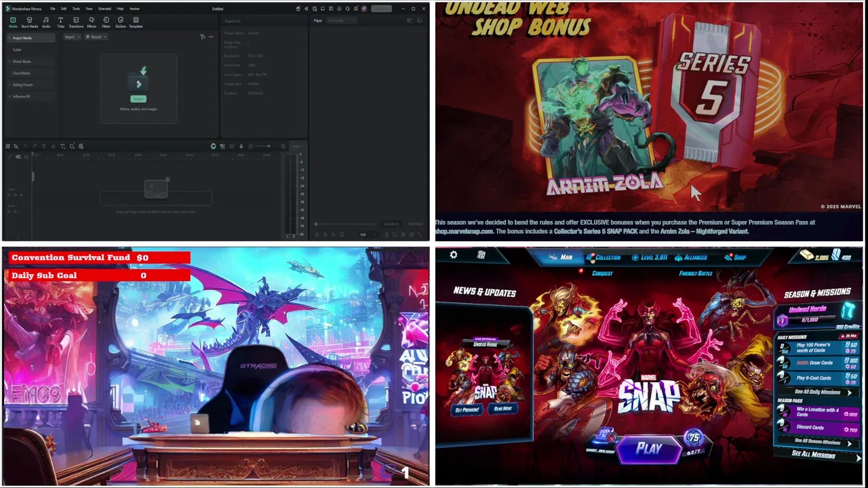The image size is (868, 488).
Task: Switch to the Alliances tab in Marvel Snap
Action: [x=690, y=258]
